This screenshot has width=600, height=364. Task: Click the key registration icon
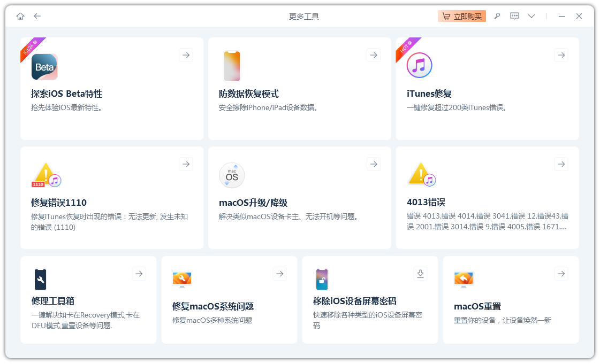(497, 16)
